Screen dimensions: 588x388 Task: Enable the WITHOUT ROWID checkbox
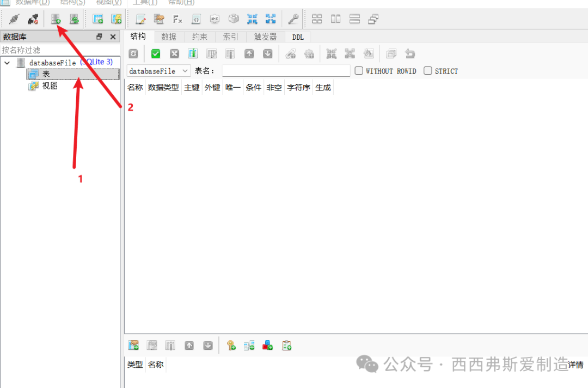[359, 71]
